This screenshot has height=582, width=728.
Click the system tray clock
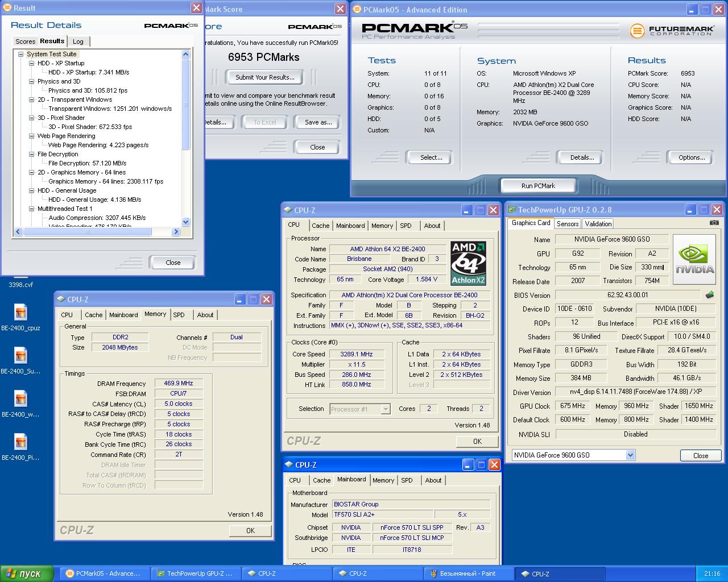click(x=712, y=573)
